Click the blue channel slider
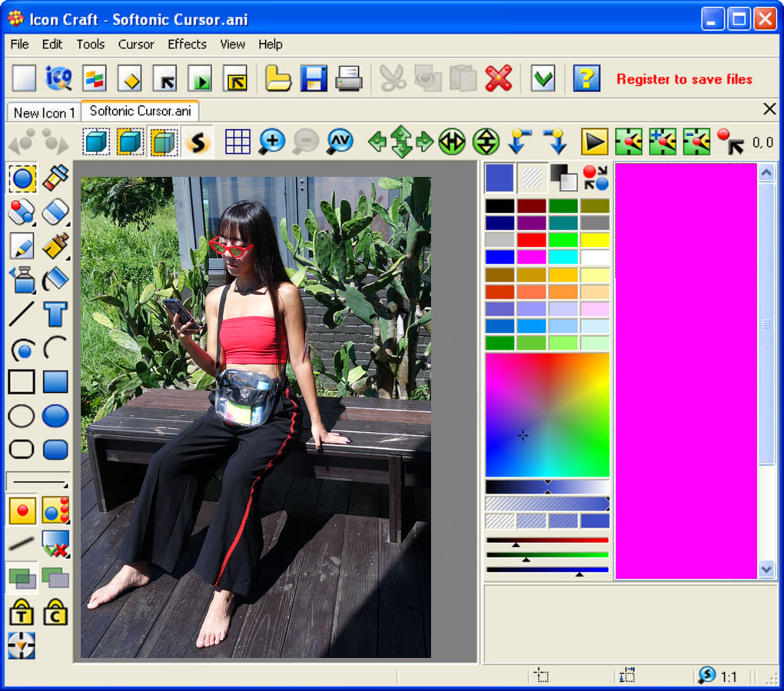 [x=547, y=570]
